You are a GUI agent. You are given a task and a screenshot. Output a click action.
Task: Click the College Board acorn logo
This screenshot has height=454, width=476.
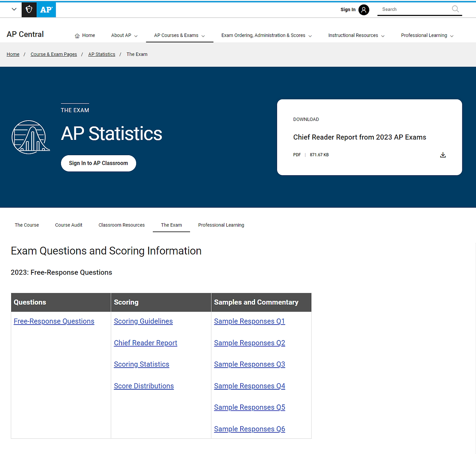click(x=29, y=10)
